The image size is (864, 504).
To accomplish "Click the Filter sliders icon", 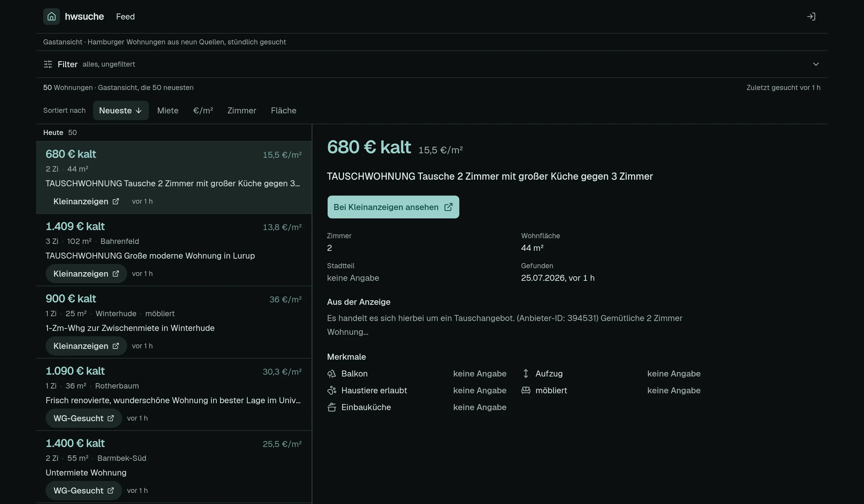I will point(48,64).
